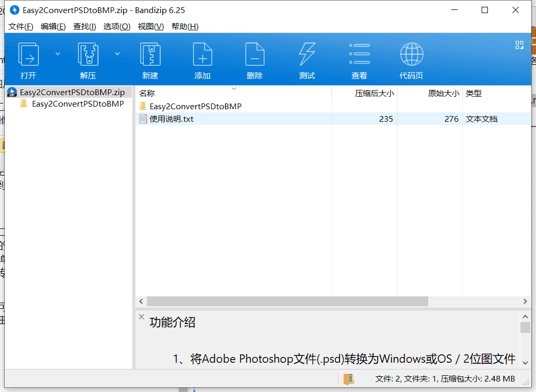Screen dimensions: 536x392
Task: Open the 视图(V) menu
Action: click(x=151, y=27)
